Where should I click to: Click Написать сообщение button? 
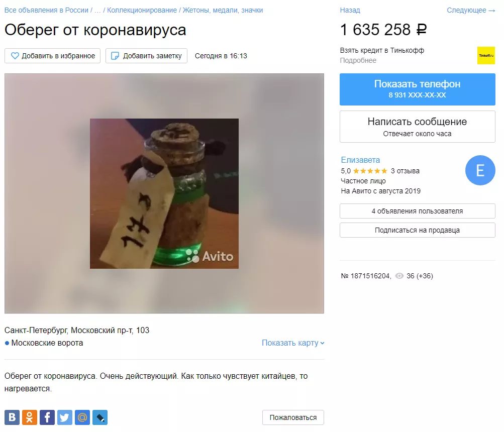(417, 127)
